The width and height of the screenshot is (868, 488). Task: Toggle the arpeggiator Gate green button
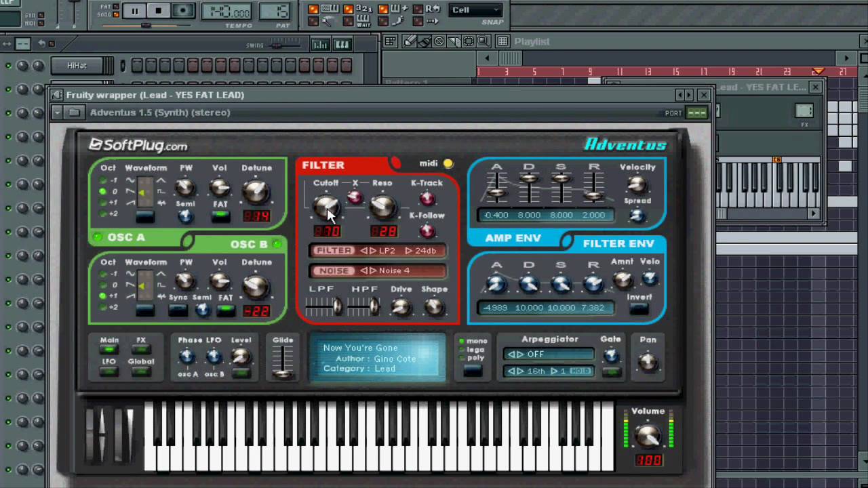coord(611,371)
